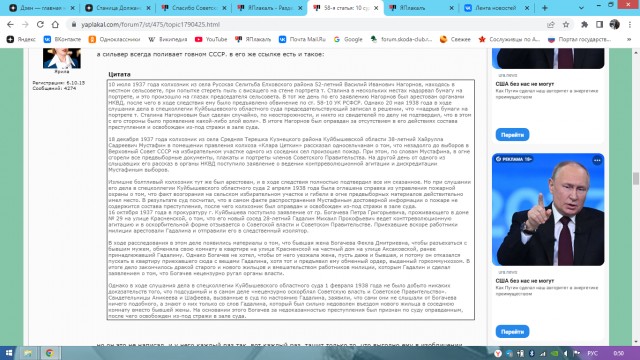The width and height of the screenshot is (640, 360).
Task: View site info lock icon
Action: [x=74, y=24]
